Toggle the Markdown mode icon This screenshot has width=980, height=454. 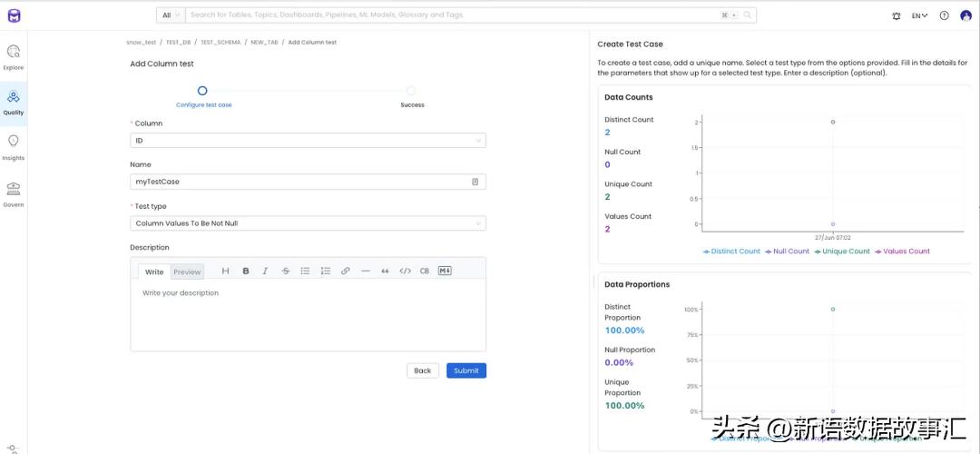pyautogui.click(x=445, y=271)
